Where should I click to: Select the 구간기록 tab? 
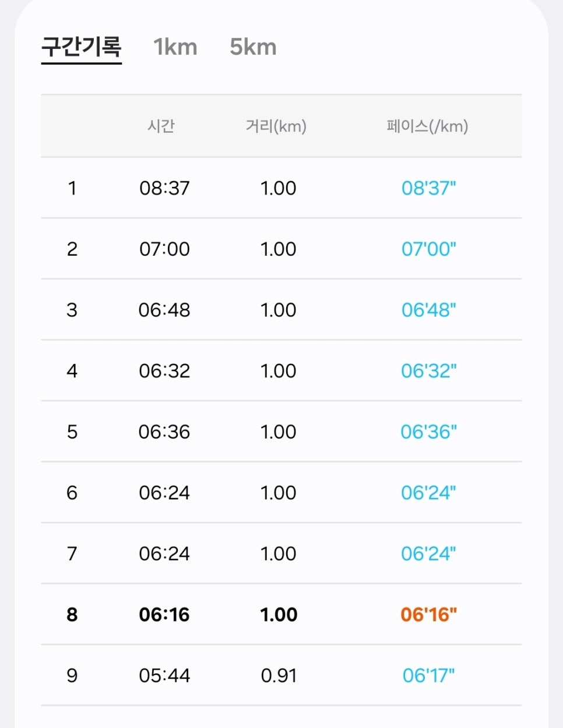tap(82, 47)
